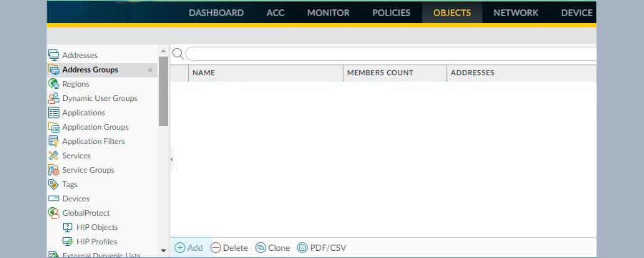The height and width of the screenshot is (258, 644).
Task: Switch to the POLICIES tab
Action: point(391,13)
